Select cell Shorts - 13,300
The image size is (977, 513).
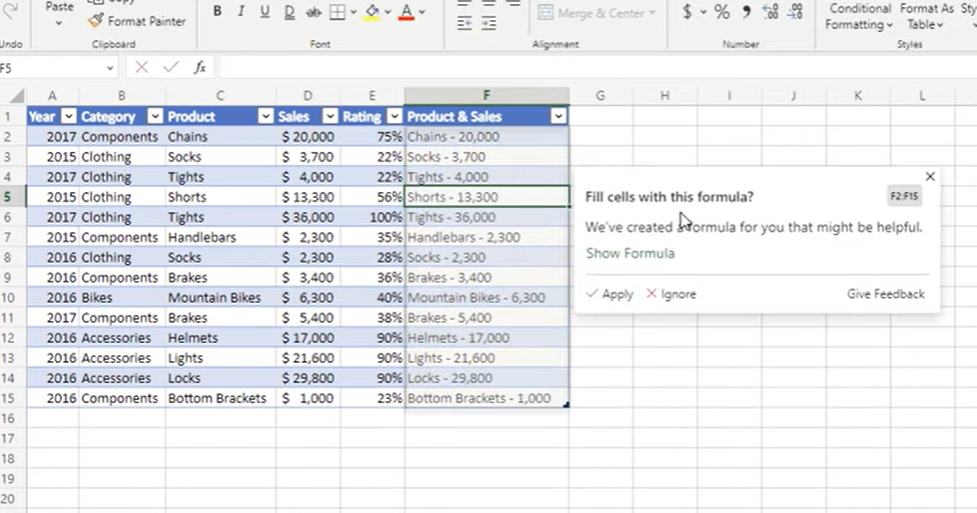point(487,197)
